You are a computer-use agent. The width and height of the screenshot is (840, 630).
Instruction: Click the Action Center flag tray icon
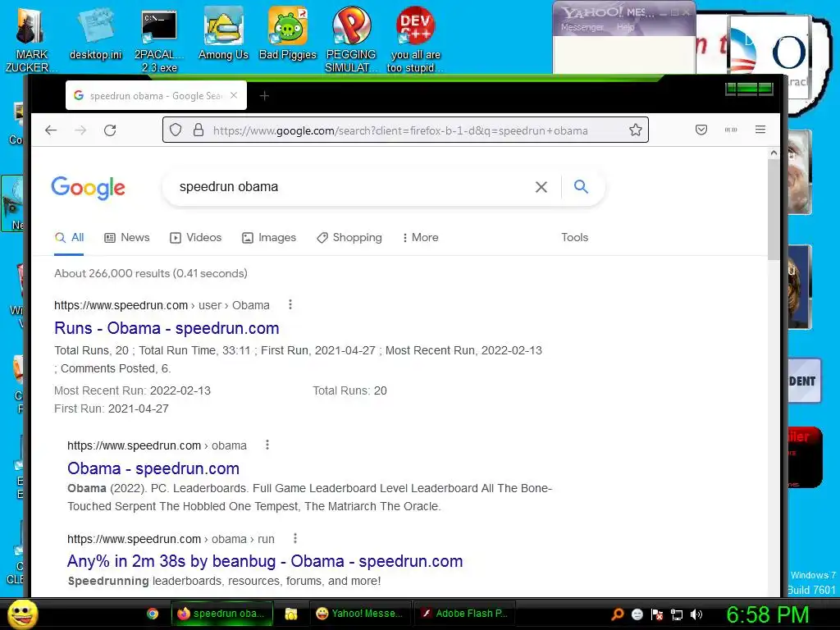[x=657, y=614]
